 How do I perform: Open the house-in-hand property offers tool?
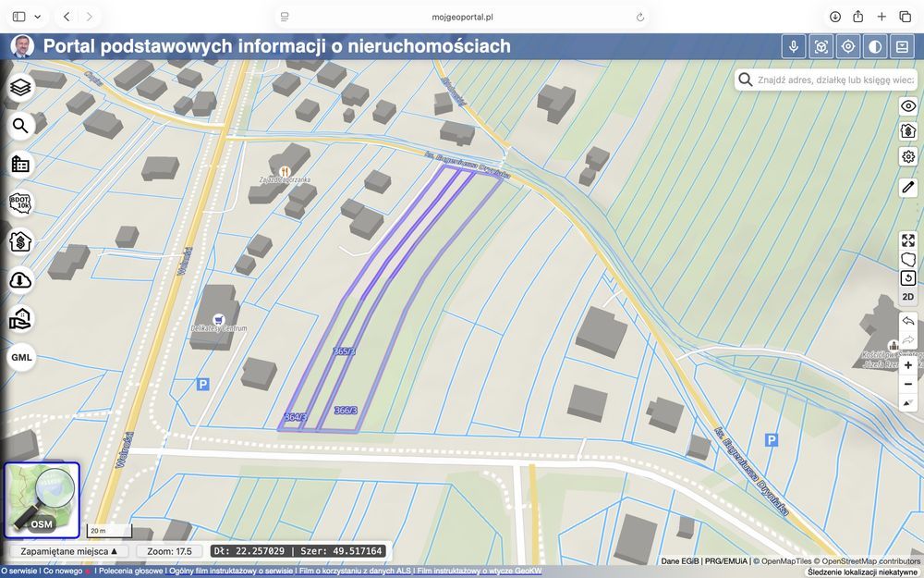pyautogui.click(x=20, y=318)
